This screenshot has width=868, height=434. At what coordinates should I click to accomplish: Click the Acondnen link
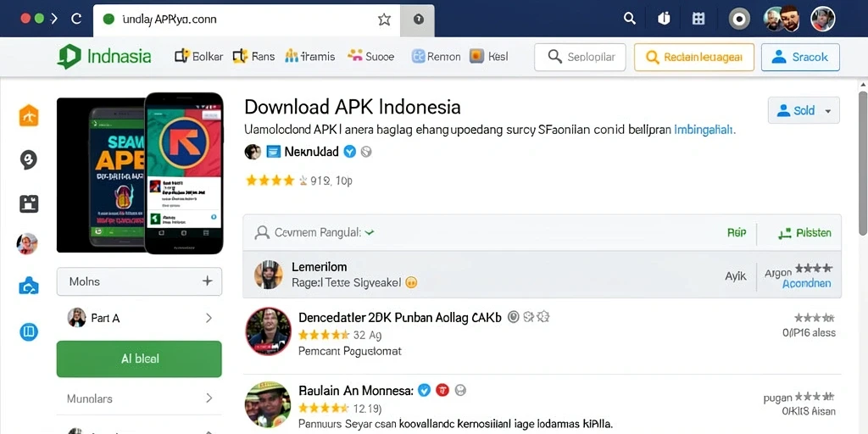[807, 283]
